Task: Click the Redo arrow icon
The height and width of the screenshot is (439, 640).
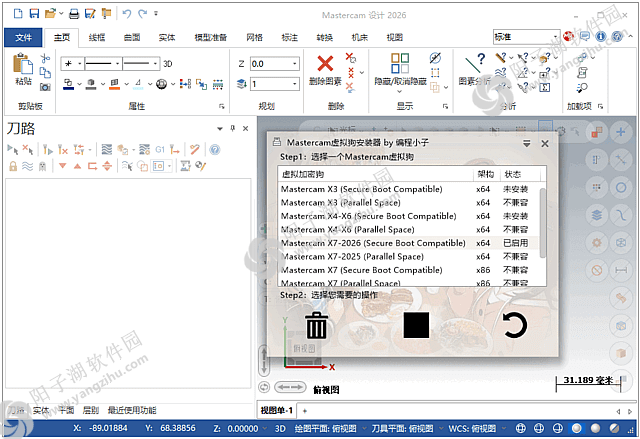Action: (x=142, y=14)
